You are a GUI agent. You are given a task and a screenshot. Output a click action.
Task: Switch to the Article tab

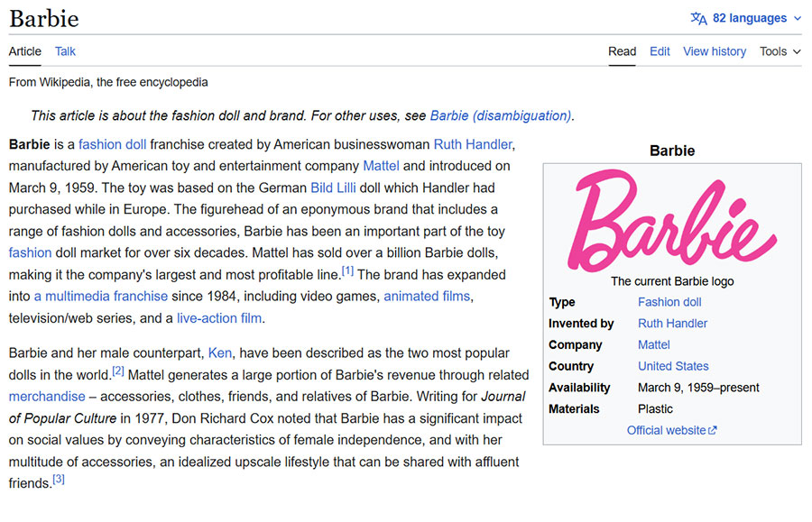(25, 51)
